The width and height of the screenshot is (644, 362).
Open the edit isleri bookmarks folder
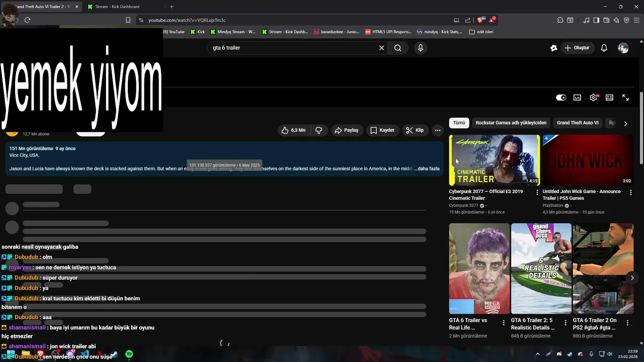[x=481, y=32]
